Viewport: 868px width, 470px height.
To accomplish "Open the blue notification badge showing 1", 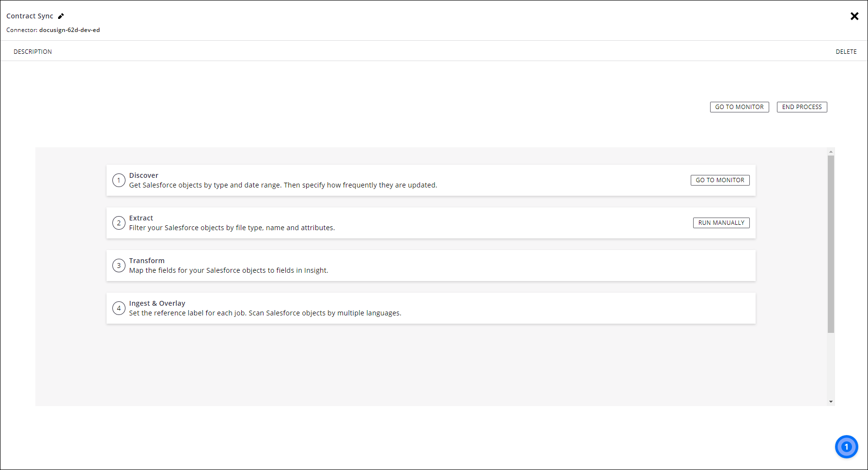I will 846,446.
